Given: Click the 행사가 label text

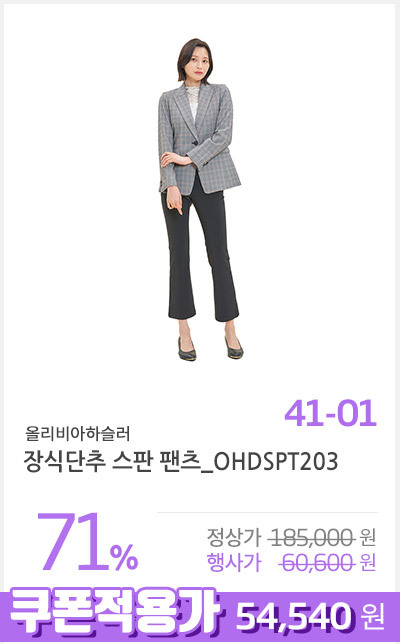Looking at the screenshot, I should click(234, 563).
